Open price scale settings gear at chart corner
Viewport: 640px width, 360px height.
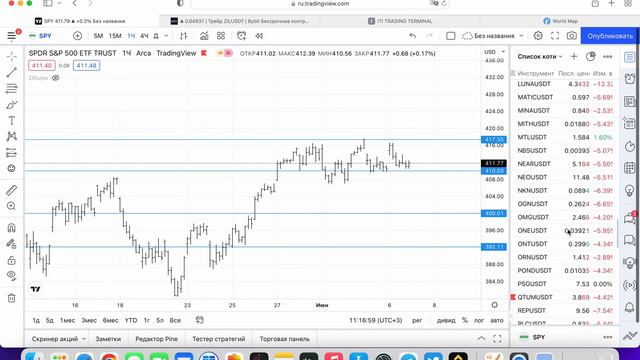click(x=494, y=305)
